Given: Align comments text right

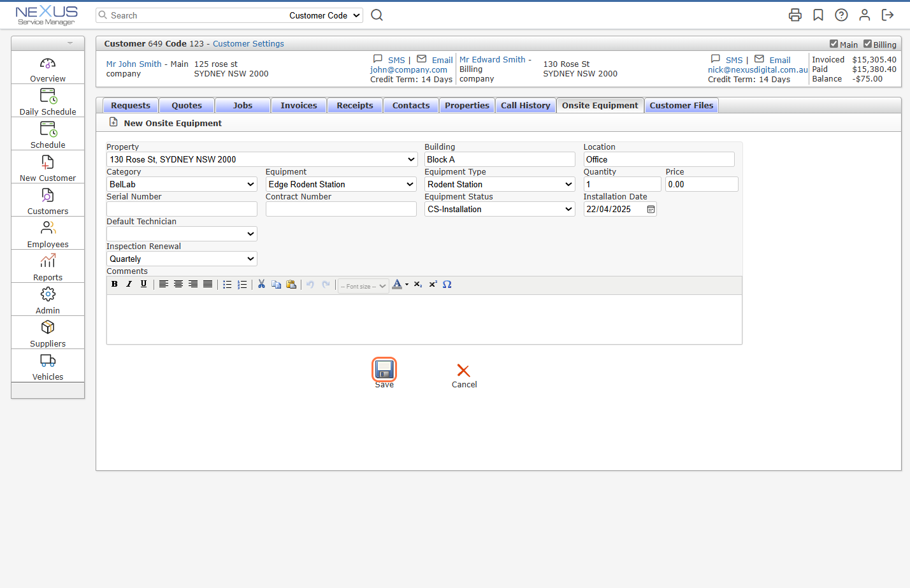Looking at the screenshot, I should click(193, 284).
